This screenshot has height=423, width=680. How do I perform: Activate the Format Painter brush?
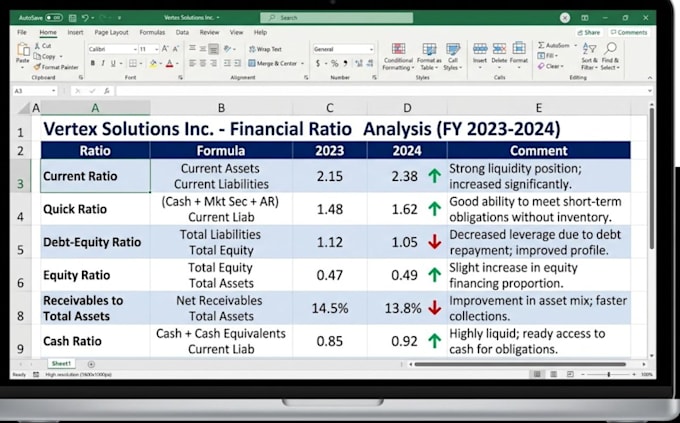(x=56, y=67)
